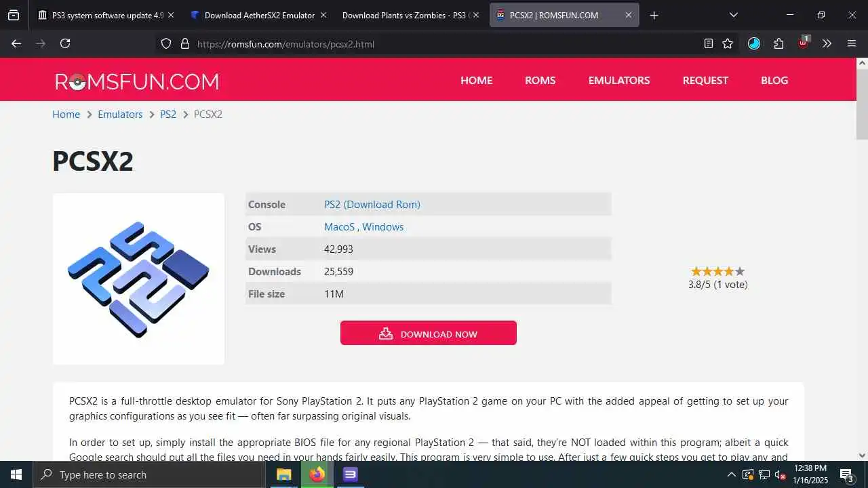Click the uBlock Origin extension icon

804,43
